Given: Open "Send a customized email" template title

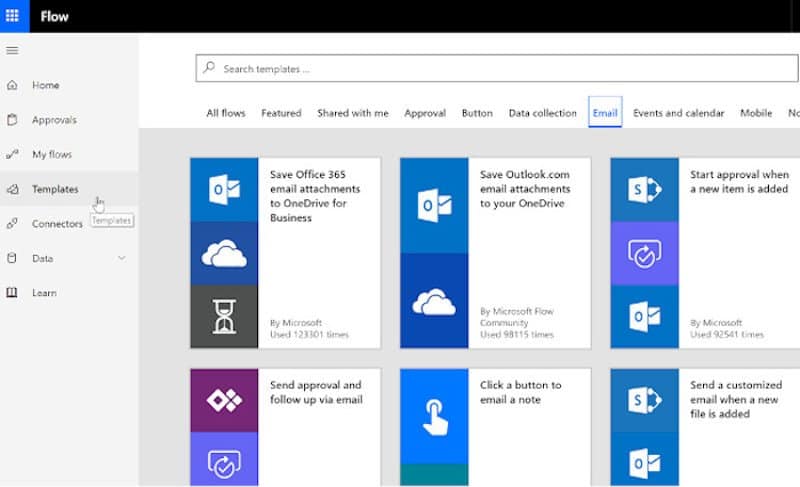Looking at the screenshot, I should pyautogui.click(x=736, y=399).
